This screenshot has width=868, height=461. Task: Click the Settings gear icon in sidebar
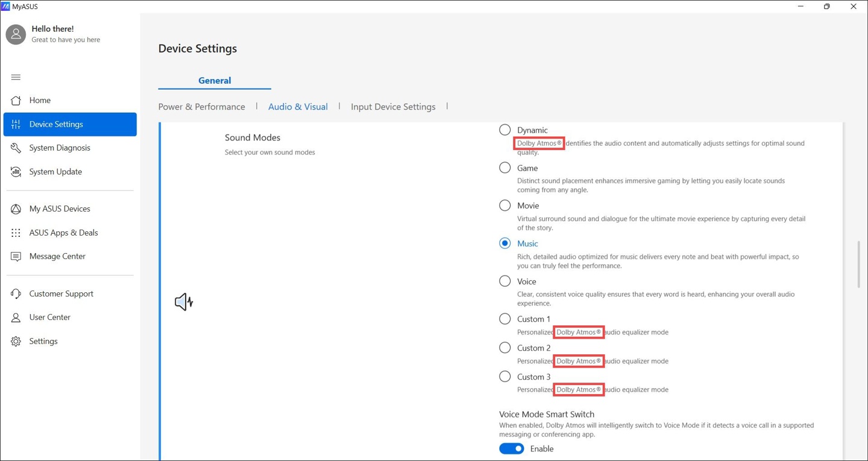click(16, 342)
